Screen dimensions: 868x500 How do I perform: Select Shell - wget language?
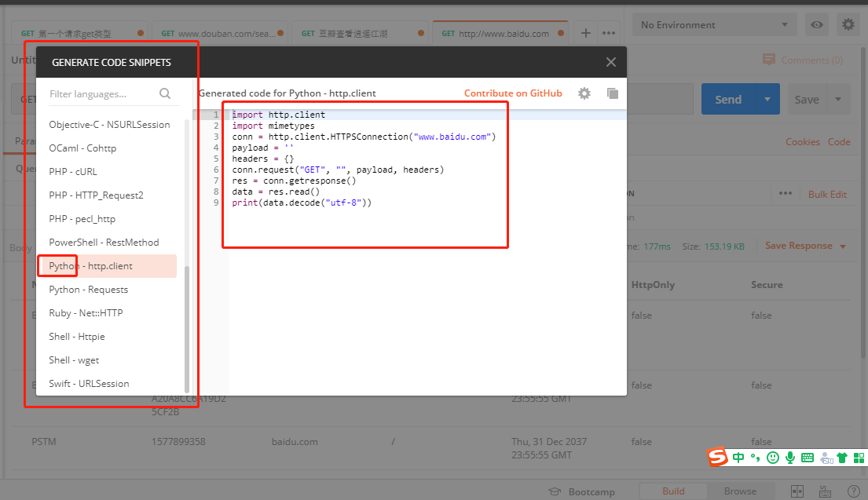(109, 360)
